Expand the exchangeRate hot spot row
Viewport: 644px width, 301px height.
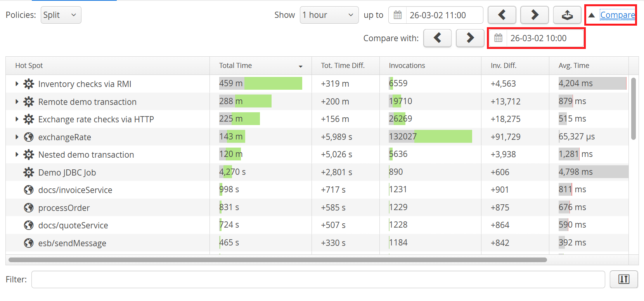point(17,137)
